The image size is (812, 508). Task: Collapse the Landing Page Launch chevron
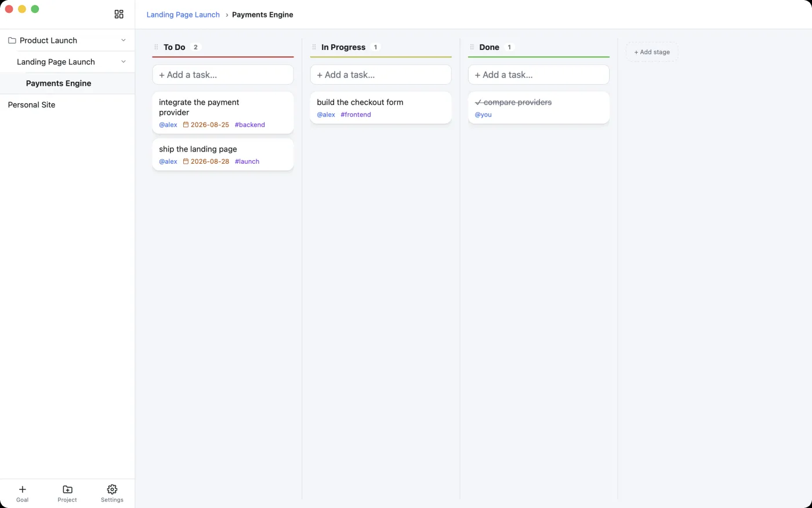pos(124,62)
